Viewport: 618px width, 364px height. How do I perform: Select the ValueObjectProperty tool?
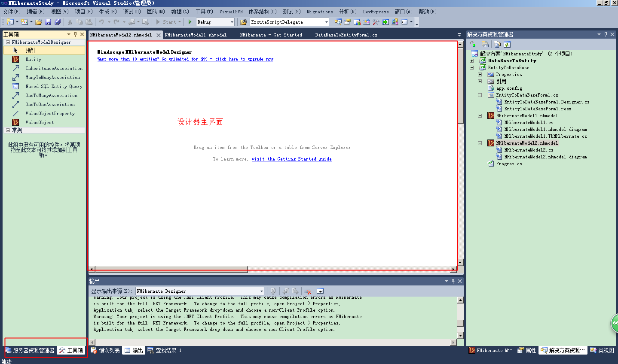pyautogui.click(x=44, y=113)
